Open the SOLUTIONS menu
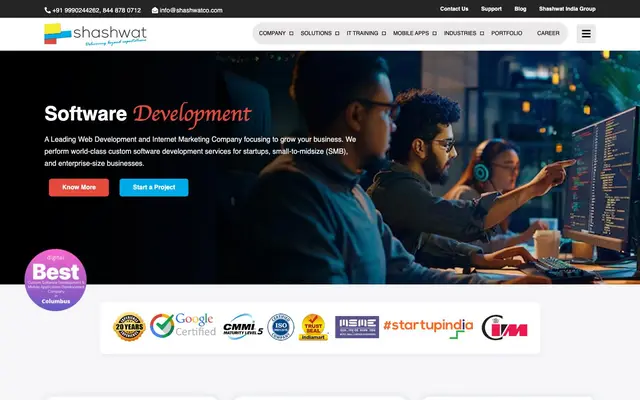 (x=316, y=33)
